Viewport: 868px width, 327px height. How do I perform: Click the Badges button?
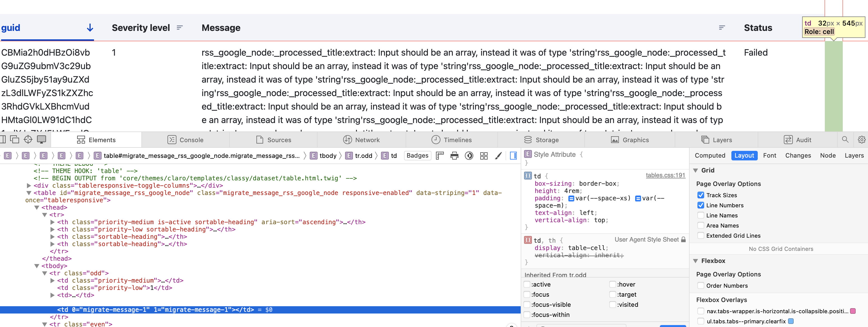(x=417, y=156)
